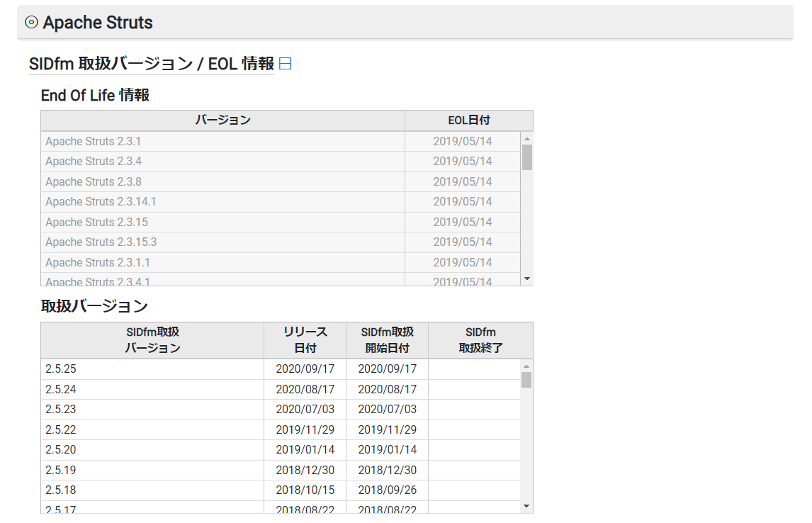Click the End Of Life 情報 heading
812x523 pixels.
point(95,95)
